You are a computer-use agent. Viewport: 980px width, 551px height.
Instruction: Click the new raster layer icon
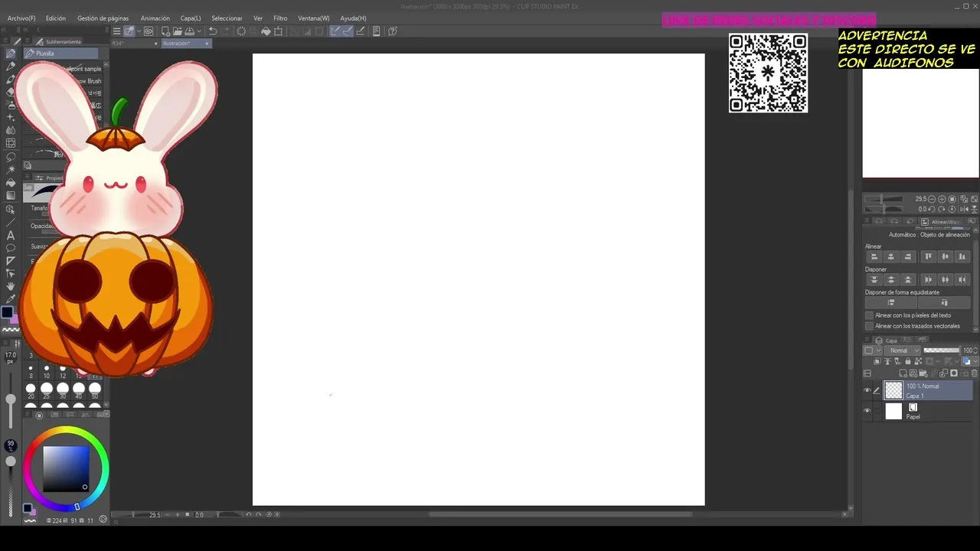903,373
